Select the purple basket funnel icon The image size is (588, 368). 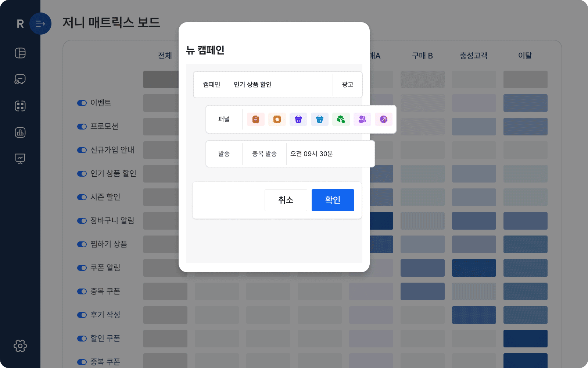pyautogui.click(x=298, y=119)
